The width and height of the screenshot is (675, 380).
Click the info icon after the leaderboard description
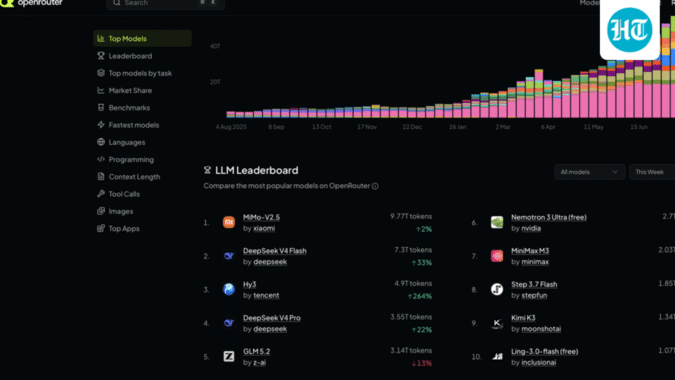tap(375, 186)
